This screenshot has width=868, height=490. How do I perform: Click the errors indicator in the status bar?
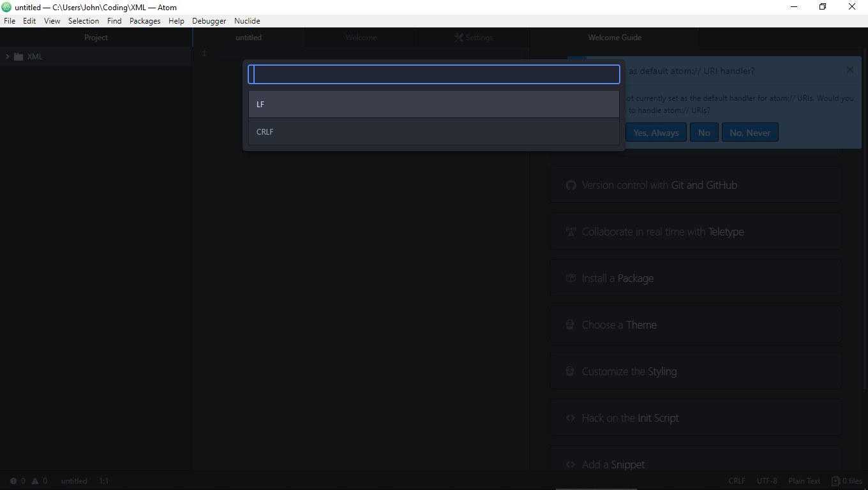17,480
